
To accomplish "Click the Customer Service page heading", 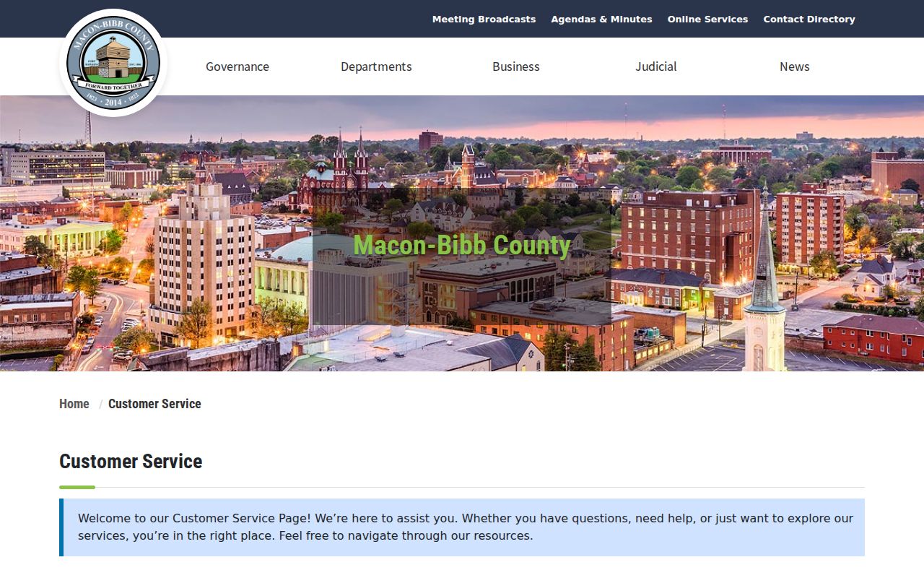I will (x=131, y=461).
